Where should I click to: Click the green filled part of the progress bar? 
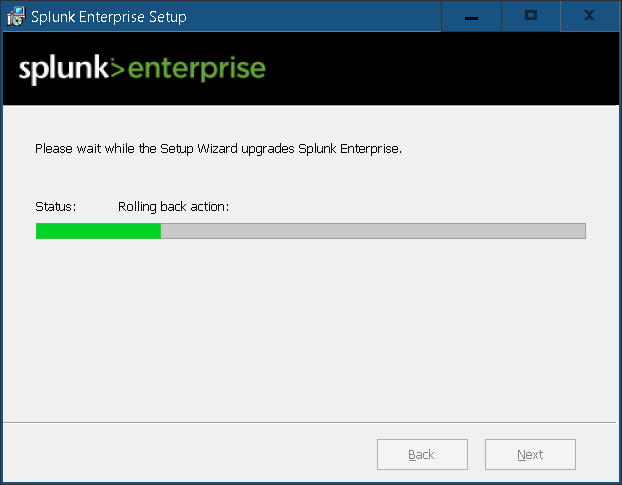coord(98,231)
